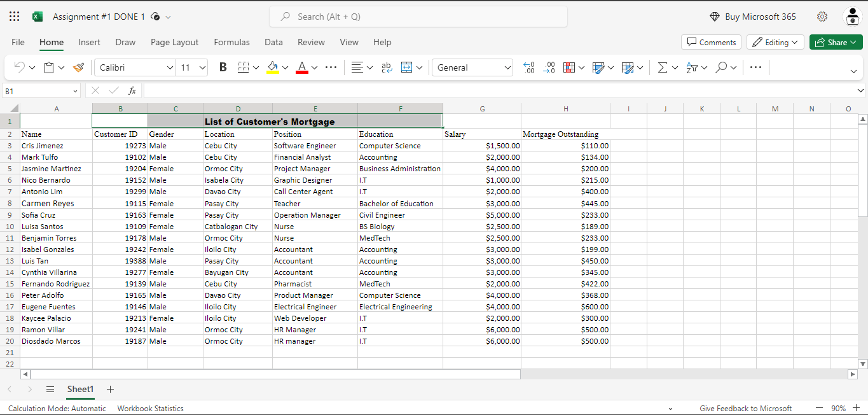Switch to the Insert tab

pos(89,42)
